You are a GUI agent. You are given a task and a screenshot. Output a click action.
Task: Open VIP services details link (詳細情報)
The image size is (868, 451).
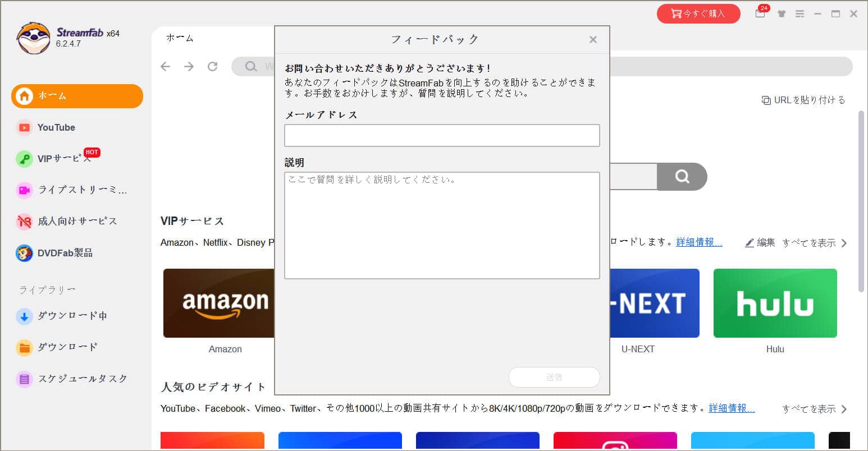tap(699, 242)
